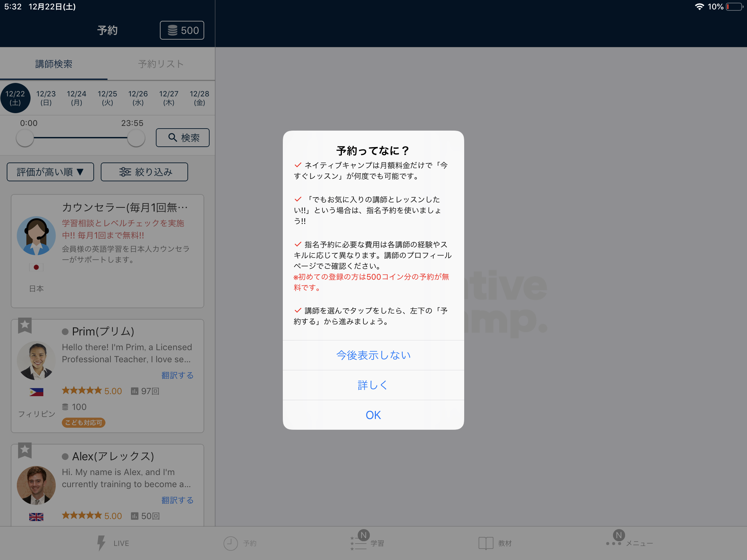Image resolution: width=747 pixels, height=560 pixels.
Task: Click the magnifier 検索 button
Action: [x=183, y=137]
